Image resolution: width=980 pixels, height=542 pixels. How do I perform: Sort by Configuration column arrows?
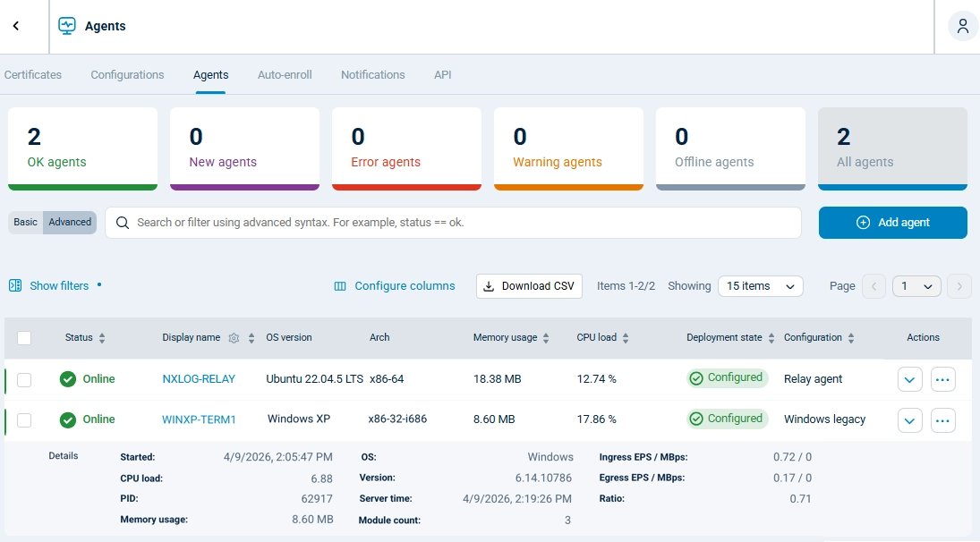click(x=851, y=338)
